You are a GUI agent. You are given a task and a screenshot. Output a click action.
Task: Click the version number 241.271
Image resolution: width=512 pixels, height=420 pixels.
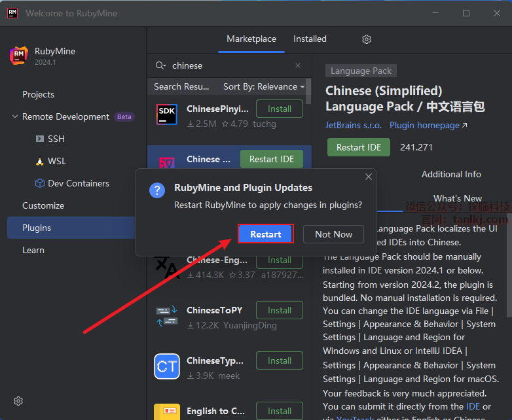(x=416, y=147)
